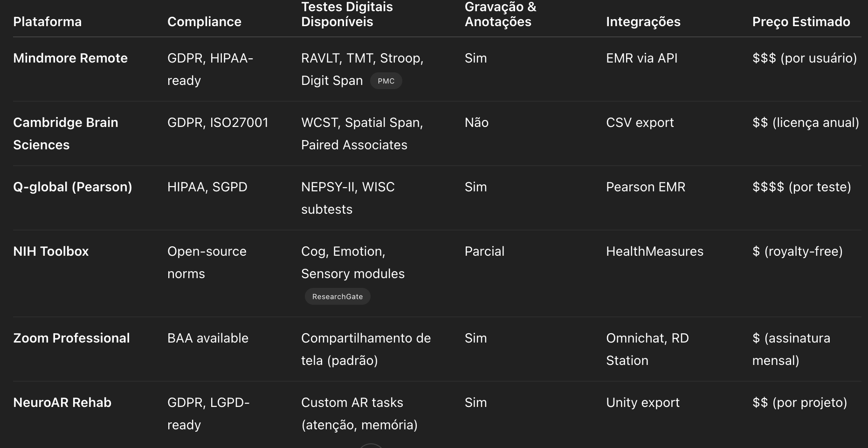Click the HealthMeasures integration cell
The image size is (868, 448).
(655, 252)
